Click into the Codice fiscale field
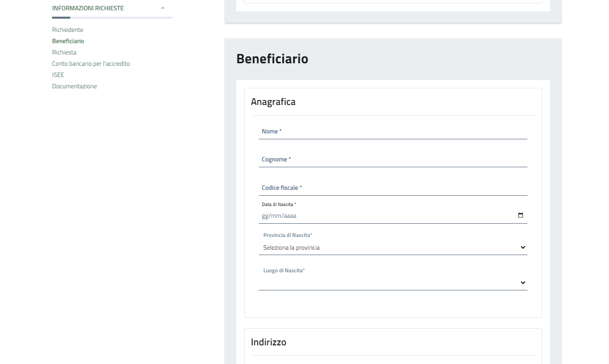The width and height of the screenshot is (609, 364). (x=393, y=188)
